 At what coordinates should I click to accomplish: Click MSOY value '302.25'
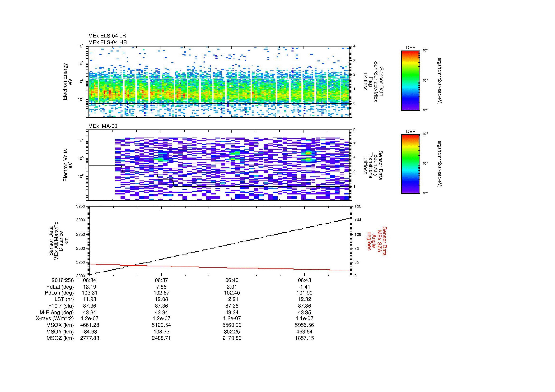[232, 332]
